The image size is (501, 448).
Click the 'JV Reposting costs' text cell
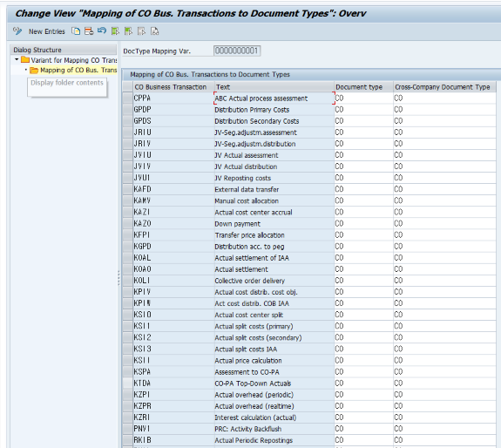tap(274, 178)
